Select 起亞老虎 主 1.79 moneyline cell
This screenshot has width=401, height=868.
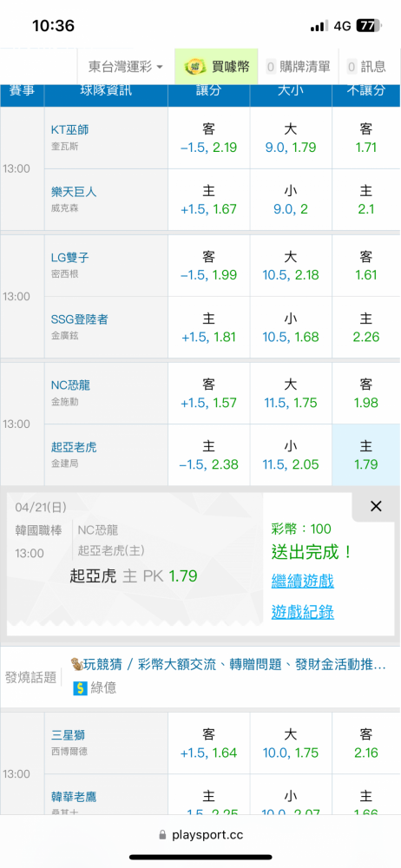(366, 455)
